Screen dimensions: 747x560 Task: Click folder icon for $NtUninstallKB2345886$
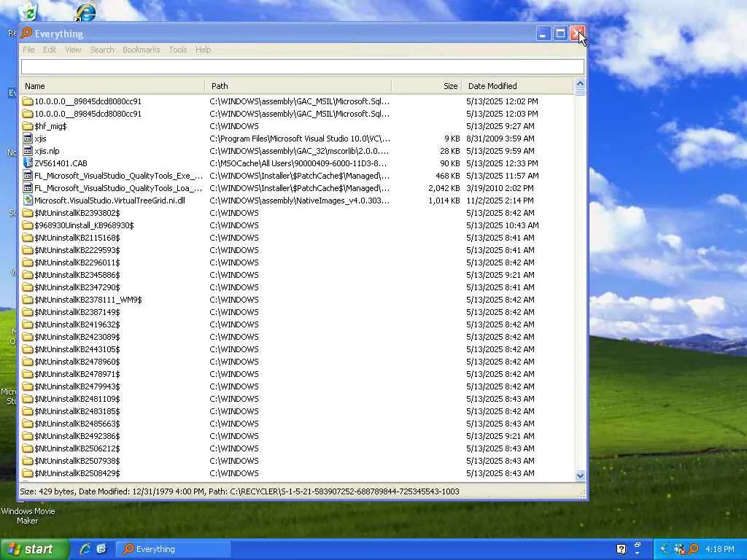pos(28,275)
